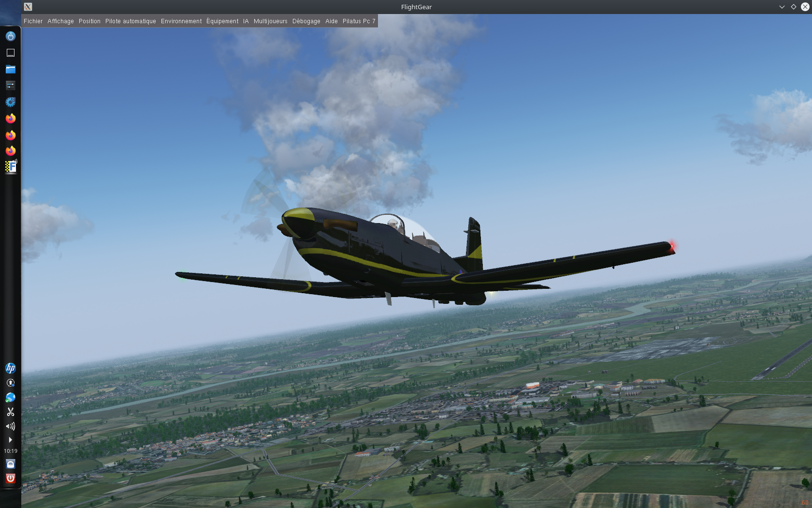Close the FlightGear window
The image size is (812, 508).
pyautogui.click(x=805, y=7)
